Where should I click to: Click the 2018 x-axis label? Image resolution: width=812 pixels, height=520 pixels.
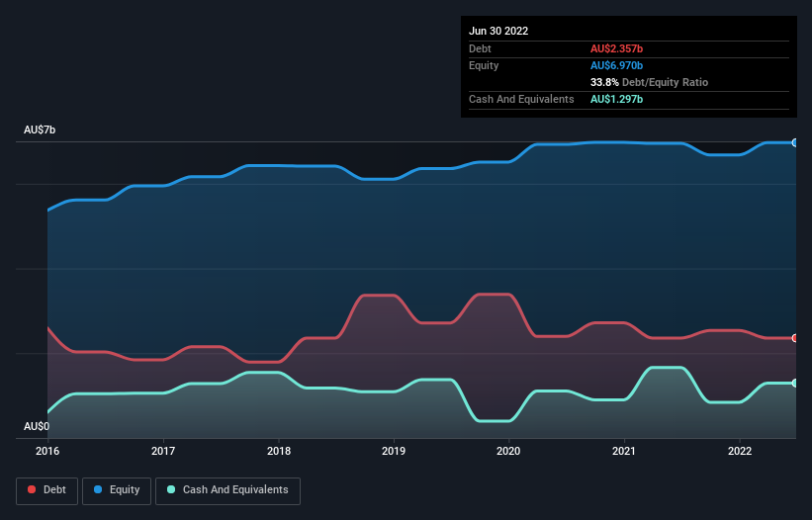coord(279,451)
